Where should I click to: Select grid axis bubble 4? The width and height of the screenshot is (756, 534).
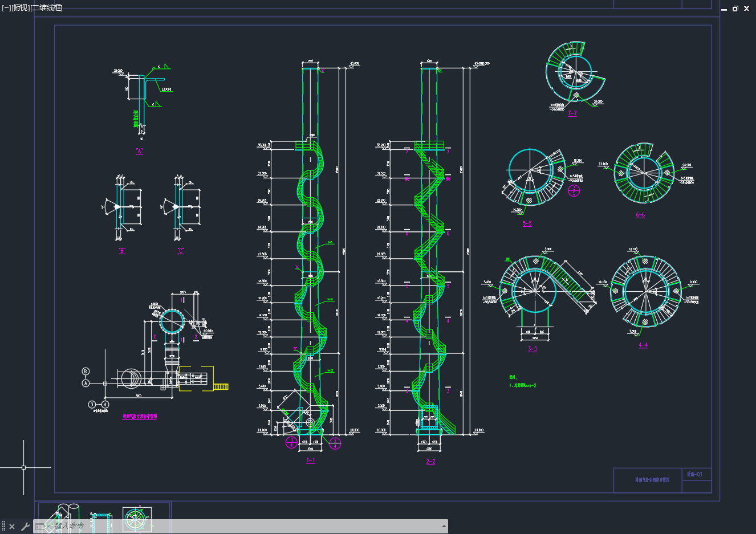click(x=105, y=405)
